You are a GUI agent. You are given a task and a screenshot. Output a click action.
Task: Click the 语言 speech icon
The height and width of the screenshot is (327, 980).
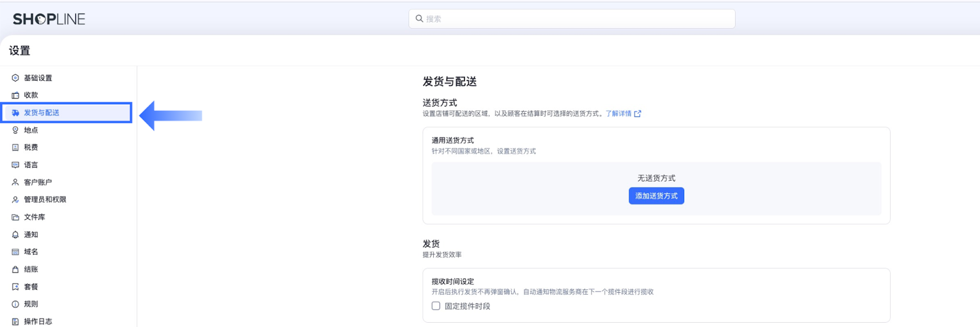coord(15,165)
